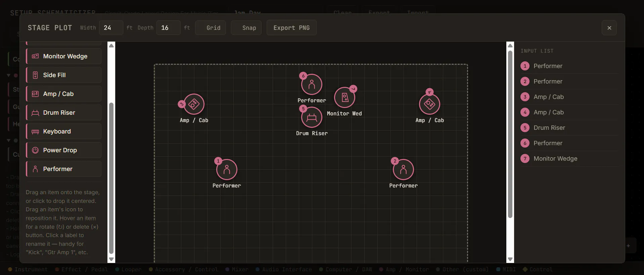Close the Stage Plot dialog
This screenshot has width=644, height=275.
click(x=609, y=28)
